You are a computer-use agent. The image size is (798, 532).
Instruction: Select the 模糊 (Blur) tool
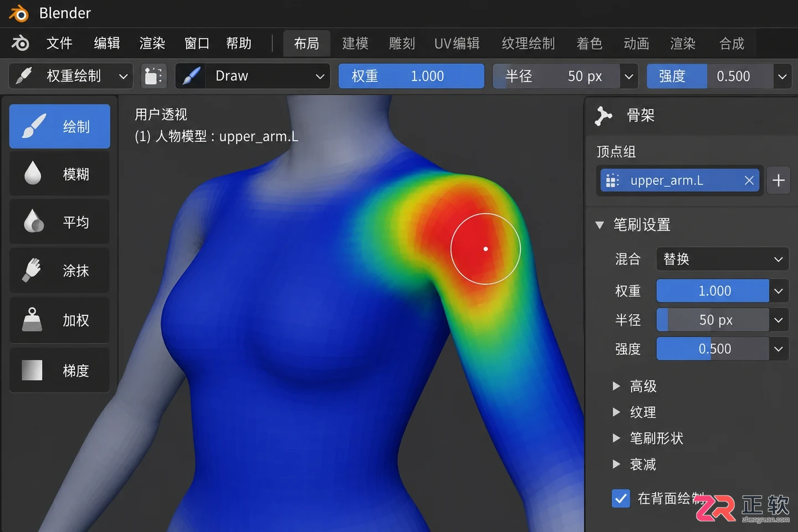(60, 174)
